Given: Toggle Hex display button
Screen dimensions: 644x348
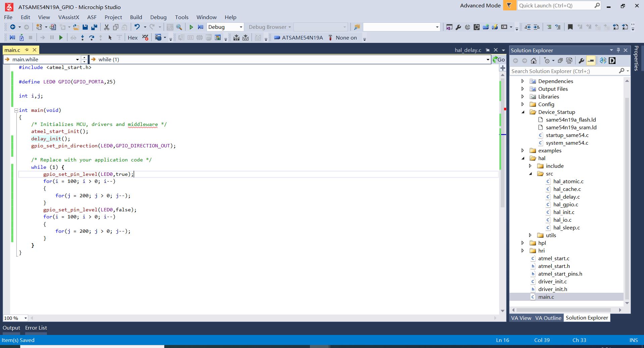Looking at the screenshot, I should click(132, 38).
